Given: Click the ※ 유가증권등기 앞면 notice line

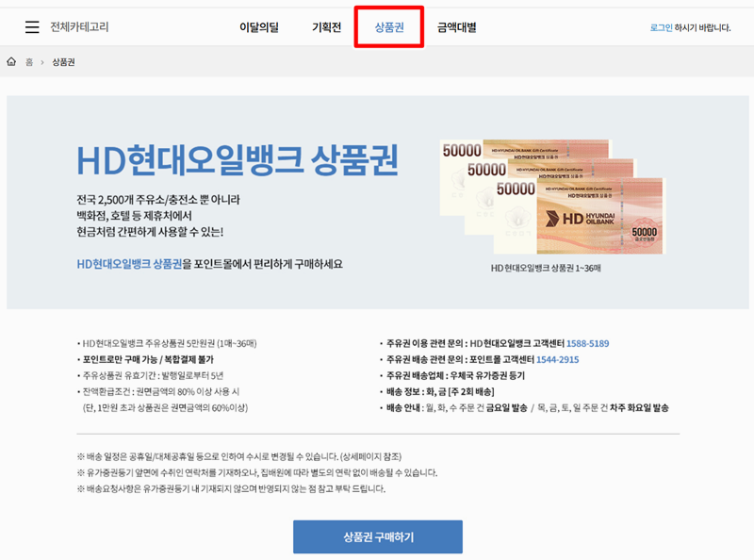Looking at the screenshot, I should tap(257, 472).
